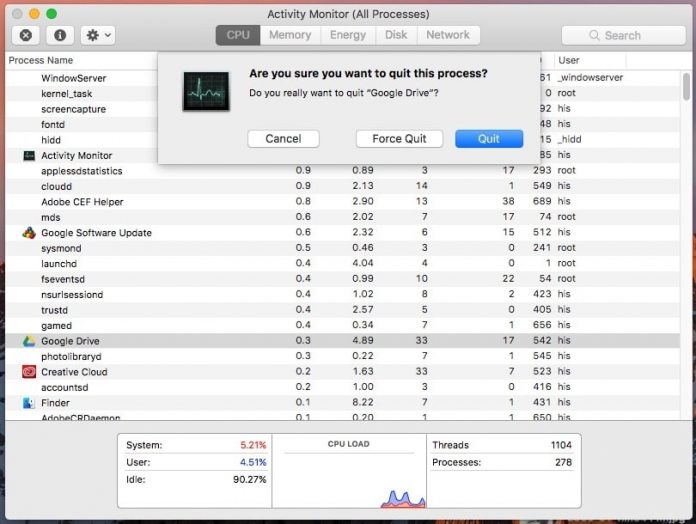
Task: Sort by User column header
Action: (568, 60)
